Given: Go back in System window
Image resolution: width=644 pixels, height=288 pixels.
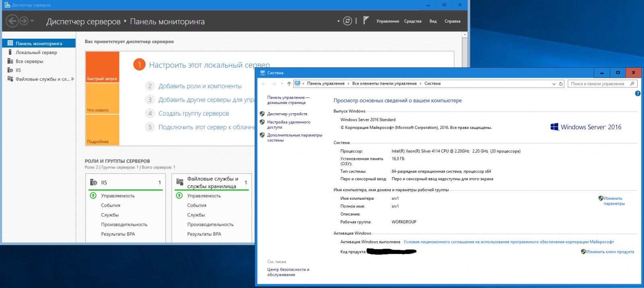Looking at the screenshot, I should coord(264,84).
